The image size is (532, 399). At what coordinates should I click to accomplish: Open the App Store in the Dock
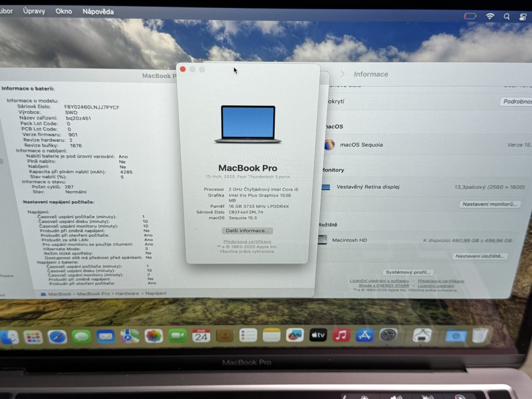[x=365, y=335]
